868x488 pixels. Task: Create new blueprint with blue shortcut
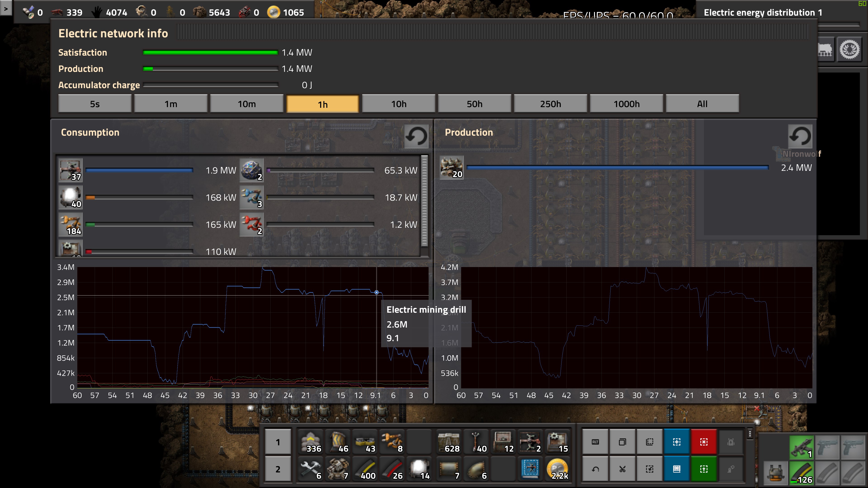point(677,442)
